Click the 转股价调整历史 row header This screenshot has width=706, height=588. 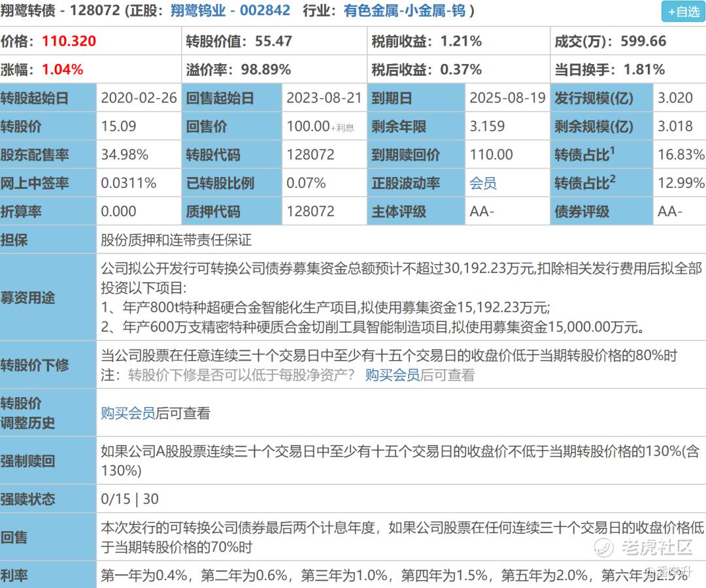[48, 412]
